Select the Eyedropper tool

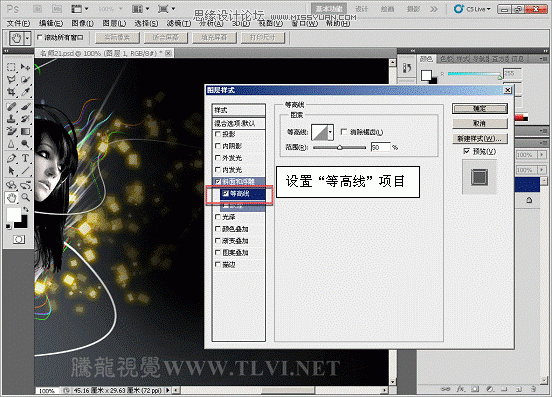tap(25, 92)
